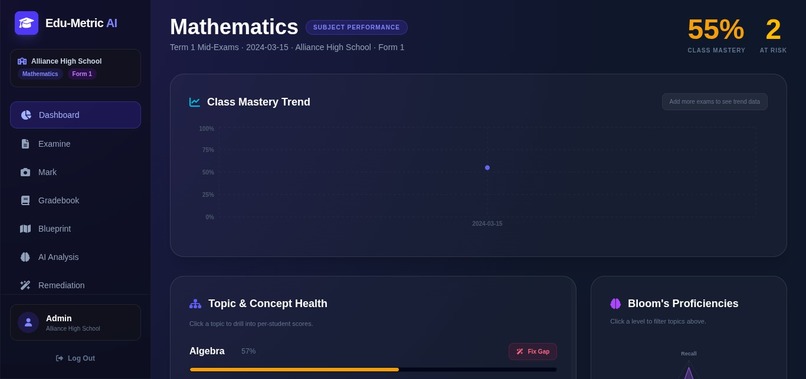Click the Subject Performance badge
806x379 pixels.
356,27
